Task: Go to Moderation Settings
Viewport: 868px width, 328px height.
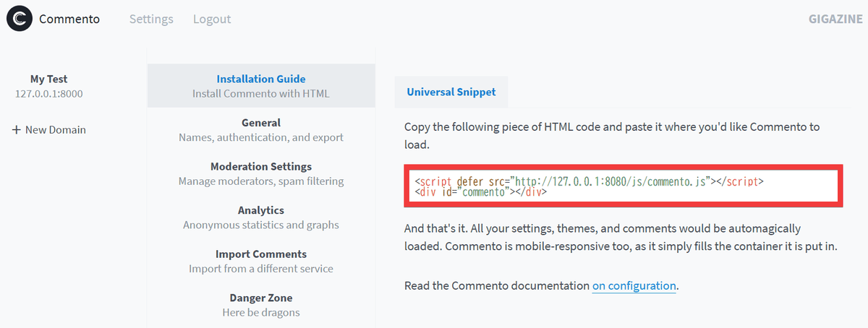Action: (x=261, y=167)
